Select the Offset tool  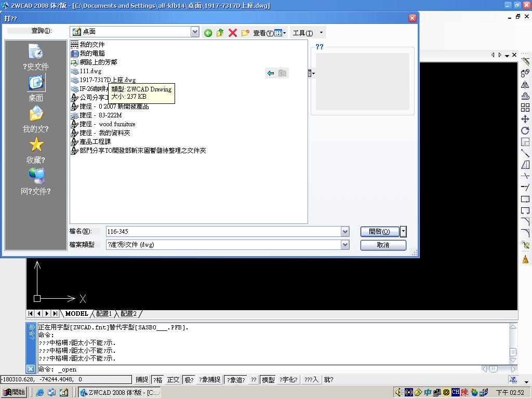pos(525,96)
